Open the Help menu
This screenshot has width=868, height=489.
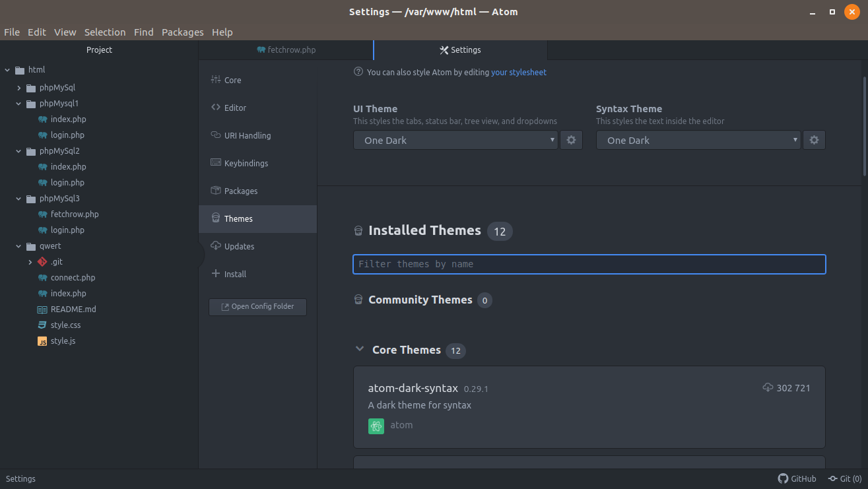click(x=222, y=32)
